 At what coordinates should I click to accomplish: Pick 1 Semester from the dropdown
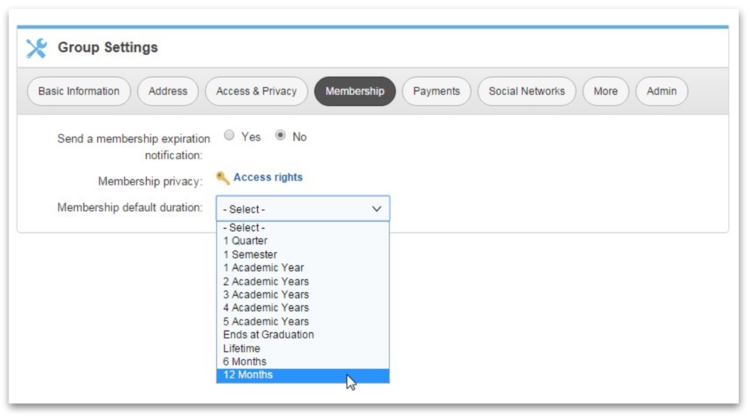(303, 255)
